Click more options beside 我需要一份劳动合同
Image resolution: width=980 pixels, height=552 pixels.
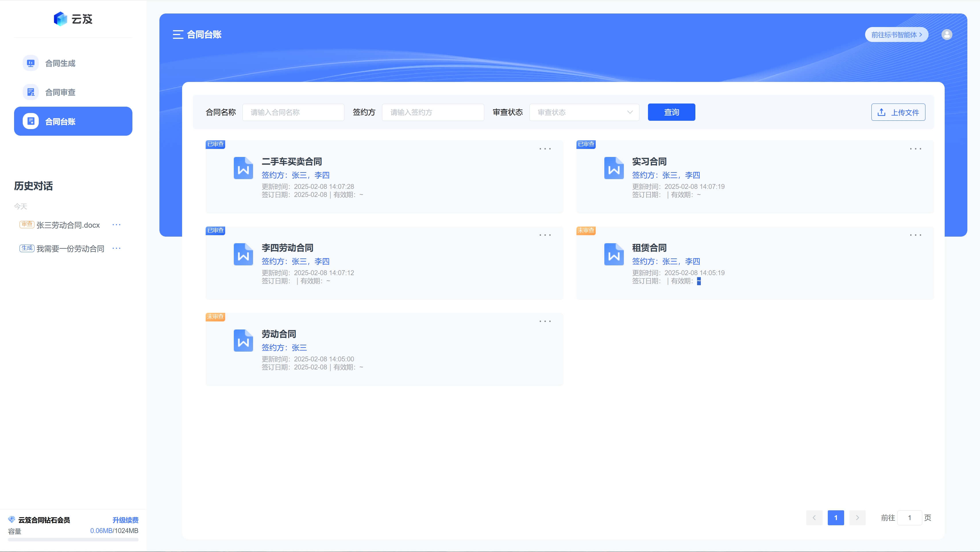(x=116, y=248)
